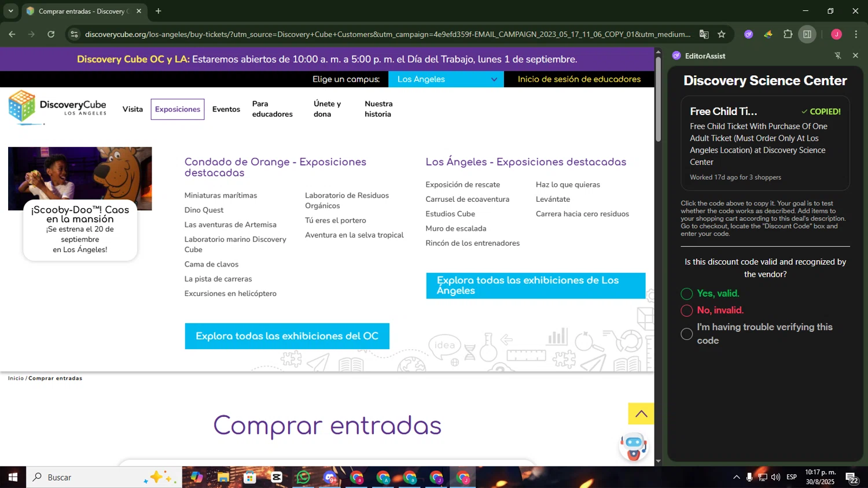Viewport: 868px width, 488px height.
Task: Go back to the previous page
Action: pyautogui.click(x=12, y=34)
